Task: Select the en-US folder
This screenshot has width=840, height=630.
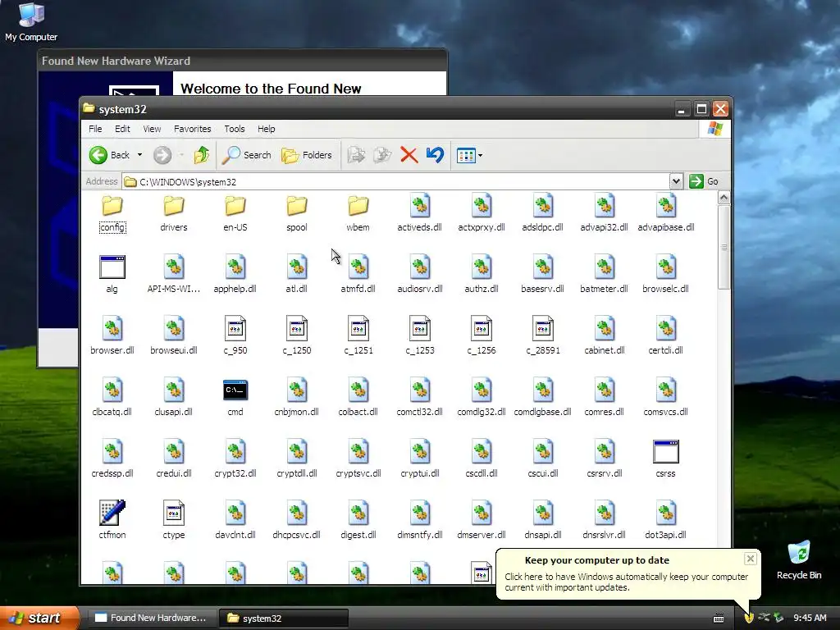Action: pyautogui.click(x=235, y=213)
